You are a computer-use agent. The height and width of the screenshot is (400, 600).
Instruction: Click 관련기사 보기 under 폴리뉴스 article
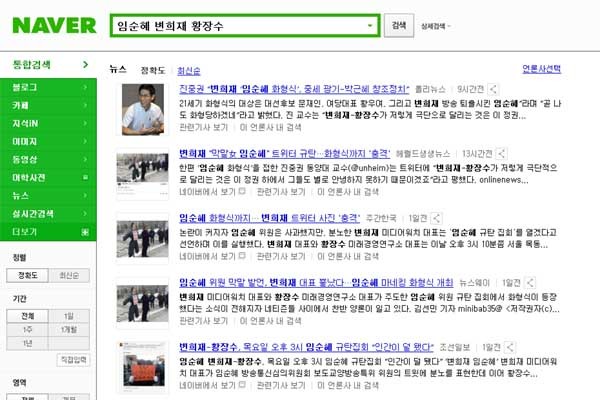(x=204, y=127)
